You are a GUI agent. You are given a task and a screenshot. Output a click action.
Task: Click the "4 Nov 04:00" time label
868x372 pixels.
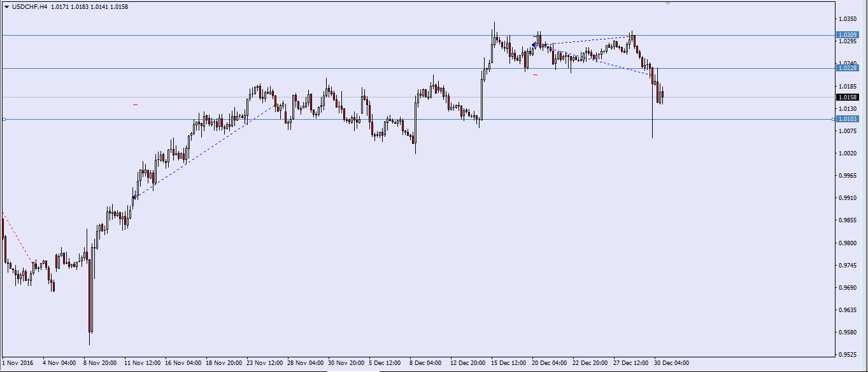click(59, 362)
